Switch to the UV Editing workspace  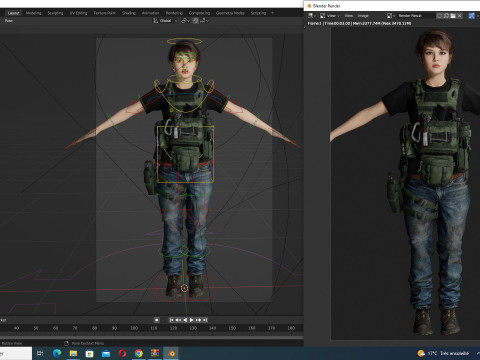pos(78,13)
